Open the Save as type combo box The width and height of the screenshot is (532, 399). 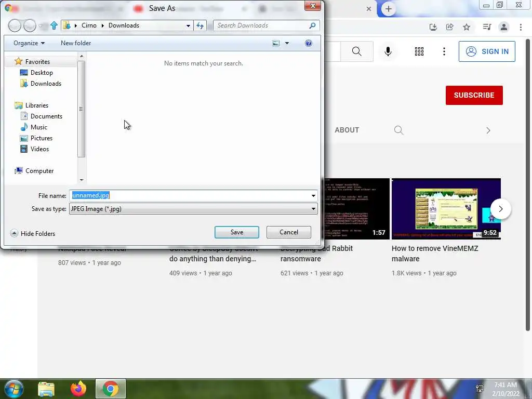tap(193, 209)
